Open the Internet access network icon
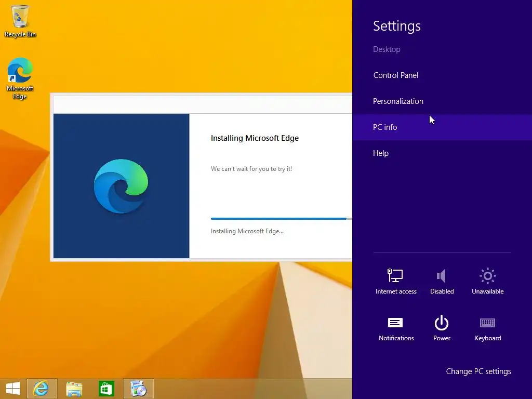Screen dimensions: 532x399 point(395,281)
